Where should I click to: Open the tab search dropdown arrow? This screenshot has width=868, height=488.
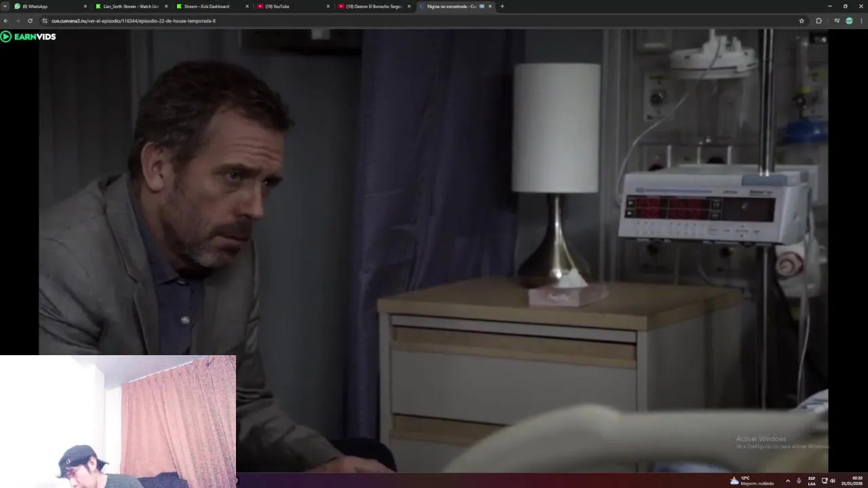coord(5,6)
